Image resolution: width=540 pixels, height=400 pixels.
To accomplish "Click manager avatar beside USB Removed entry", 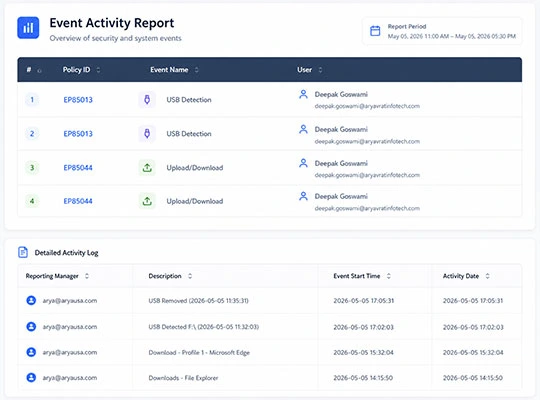I will pos(31,300).
